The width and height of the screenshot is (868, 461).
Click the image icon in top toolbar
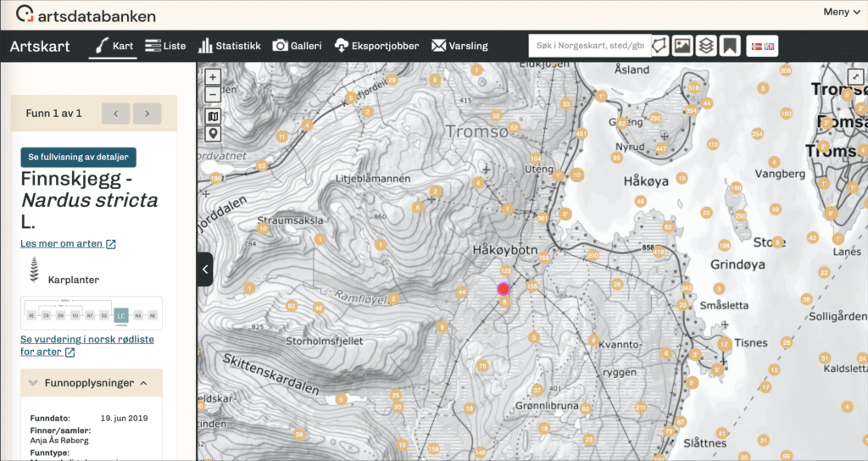click(x=682, y=46)
